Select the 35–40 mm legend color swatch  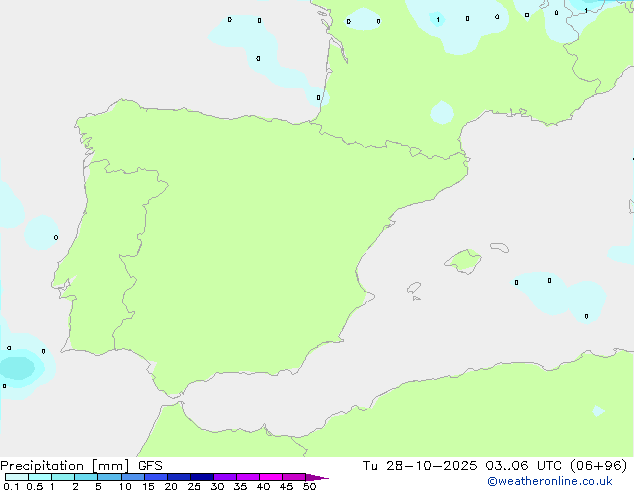pyautogui.click(x=248, y=477)
